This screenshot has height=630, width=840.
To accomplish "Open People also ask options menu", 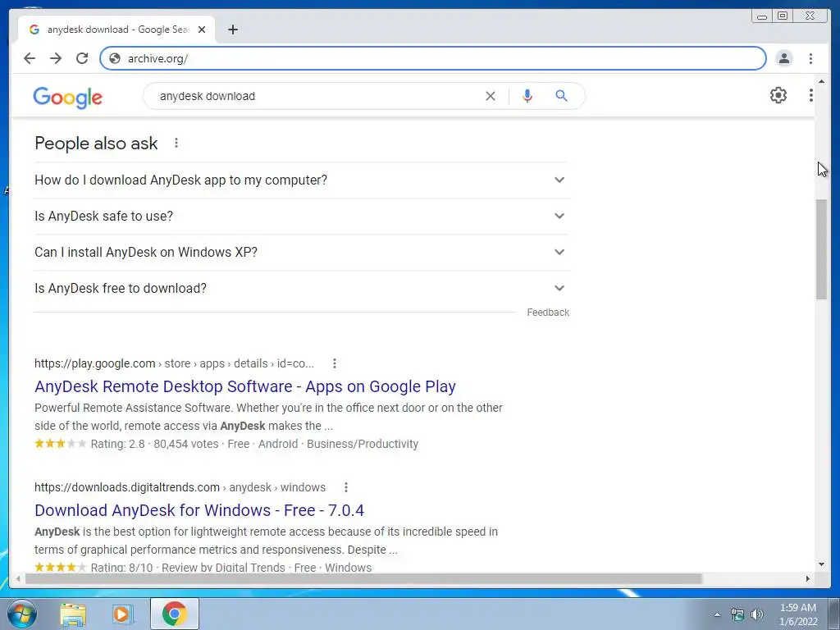I will (x=176, y=143).
